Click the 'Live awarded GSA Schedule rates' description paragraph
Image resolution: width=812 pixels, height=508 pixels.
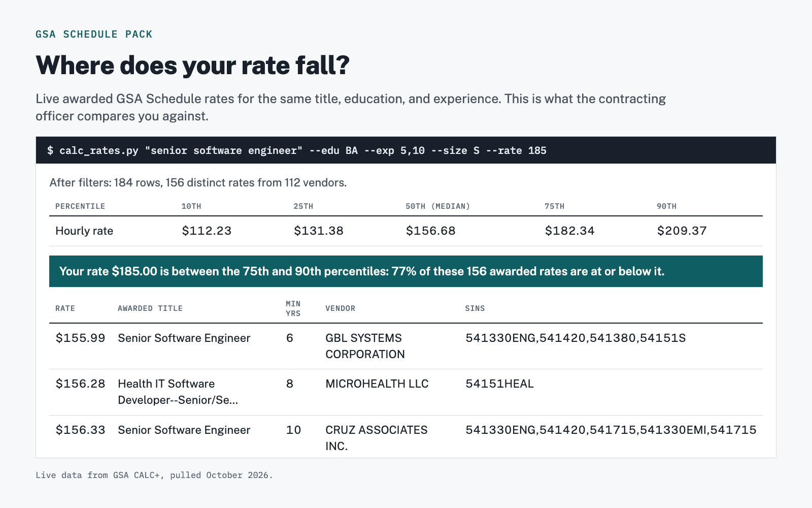(351, 107)
